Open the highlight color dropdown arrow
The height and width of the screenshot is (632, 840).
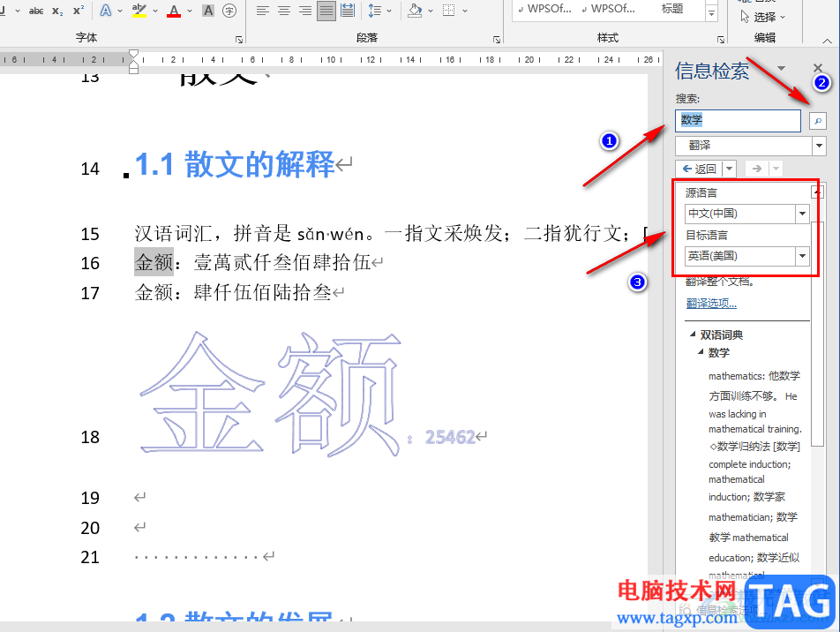(155, 11)
